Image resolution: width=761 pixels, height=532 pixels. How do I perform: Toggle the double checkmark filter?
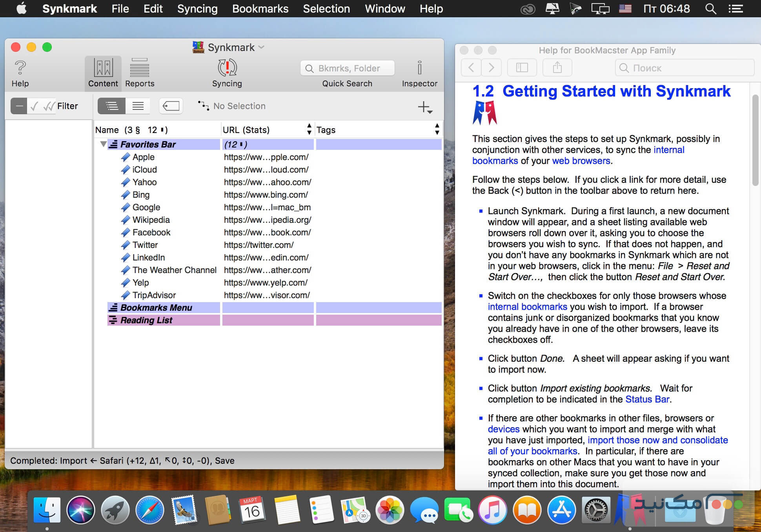pyautogui.click(x=49, y=106)
